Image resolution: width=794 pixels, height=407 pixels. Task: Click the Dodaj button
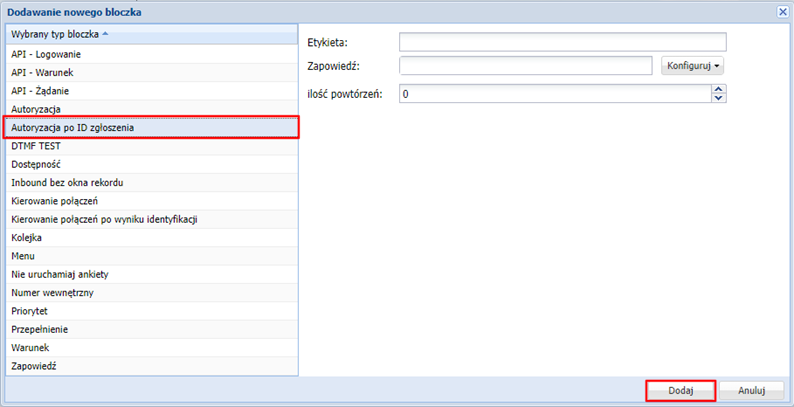click(681, 391)
